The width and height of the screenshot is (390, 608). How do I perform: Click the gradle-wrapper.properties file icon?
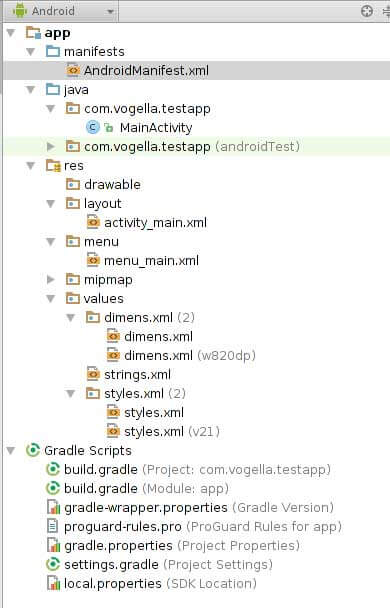pyautogui.click(x=53, y=508)
